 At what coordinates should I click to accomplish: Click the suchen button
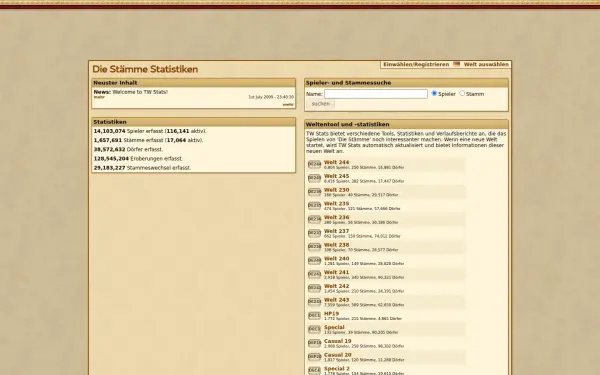(320, 104)
